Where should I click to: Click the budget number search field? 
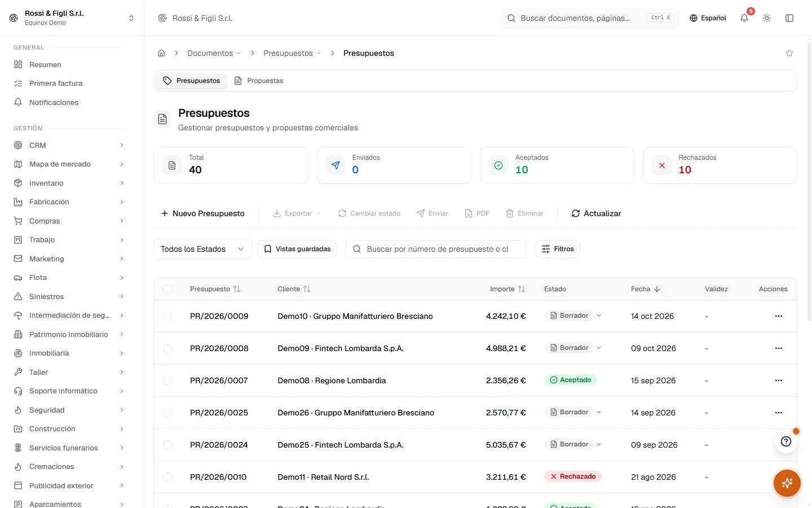[x=436, y=249]
